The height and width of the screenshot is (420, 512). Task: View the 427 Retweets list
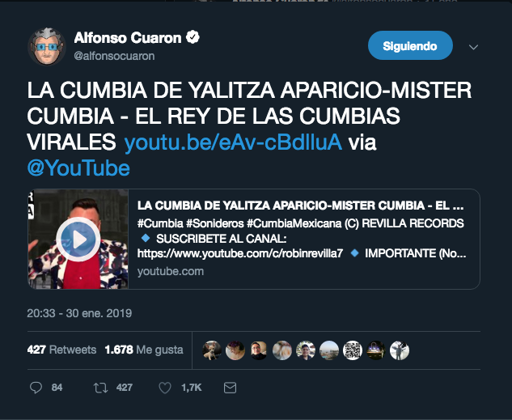click(x=61, y=350)
